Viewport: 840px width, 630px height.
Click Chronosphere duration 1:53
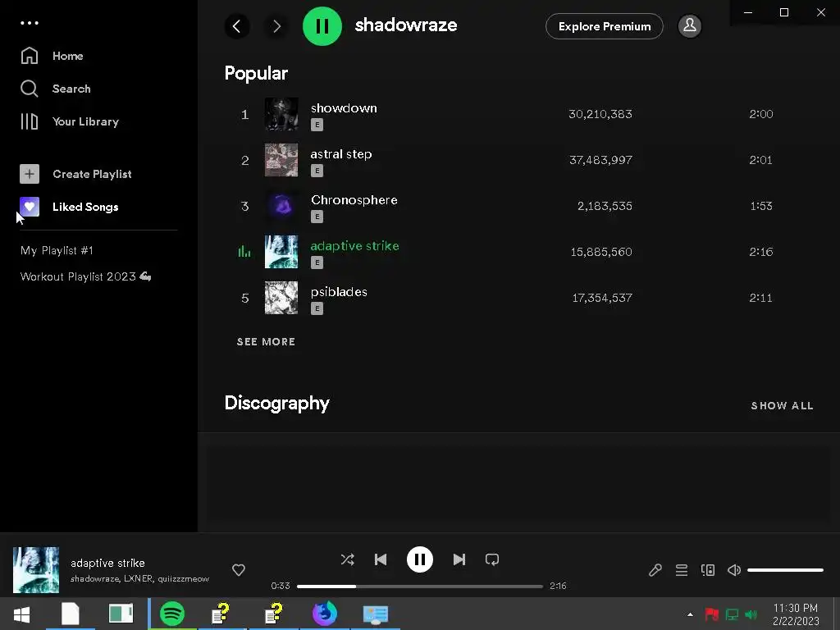coord(760,206)
